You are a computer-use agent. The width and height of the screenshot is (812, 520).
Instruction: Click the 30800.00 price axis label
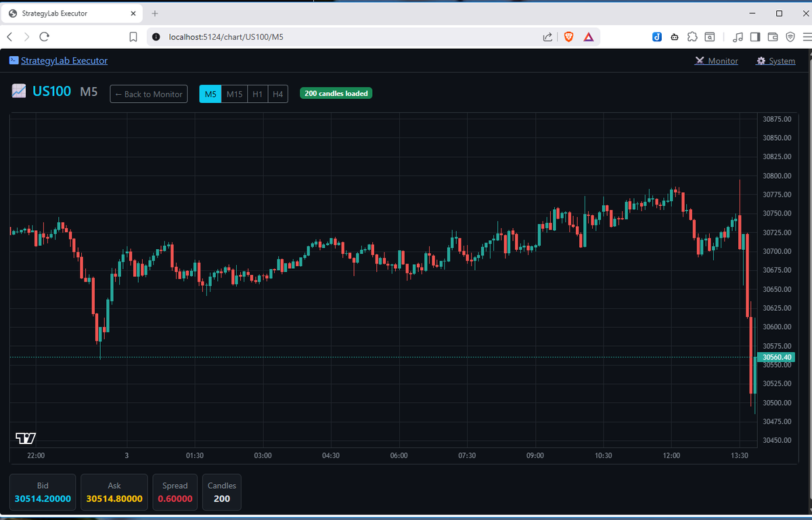[x=777, y=176]
